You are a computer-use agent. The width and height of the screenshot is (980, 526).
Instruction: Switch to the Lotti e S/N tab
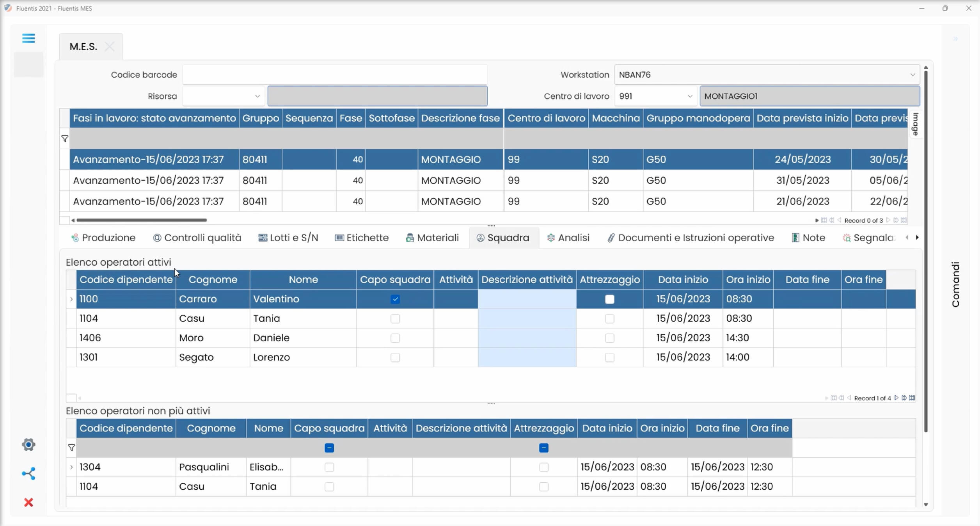288,238
